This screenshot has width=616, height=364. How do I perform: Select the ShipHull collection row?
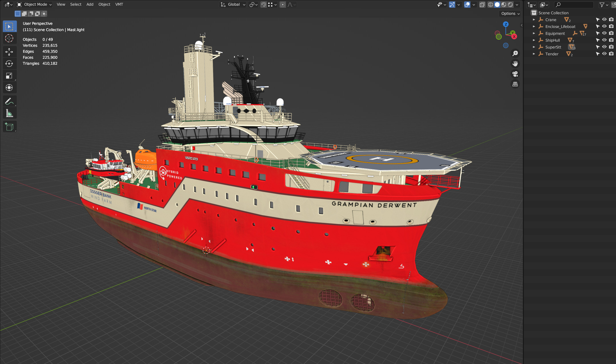point(570,40)
